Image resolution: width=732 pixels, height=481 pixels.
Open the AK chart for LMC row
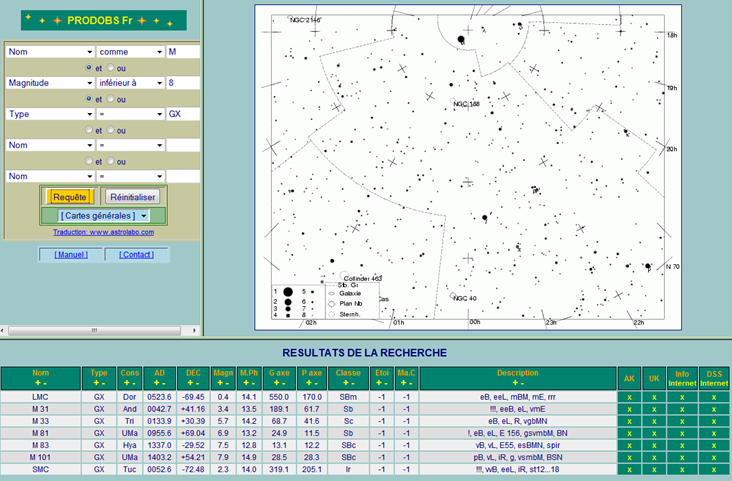tap(629, 397)
